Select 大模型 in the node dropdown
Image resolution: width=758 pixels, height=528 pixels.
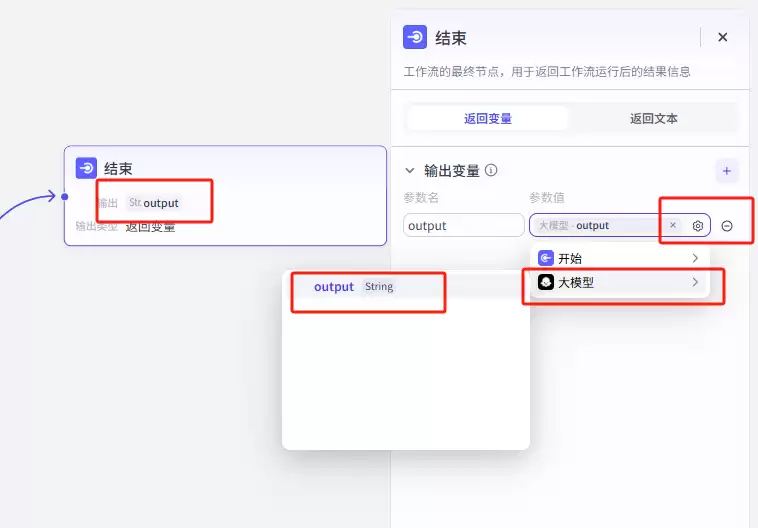click(x=620, y=282)
